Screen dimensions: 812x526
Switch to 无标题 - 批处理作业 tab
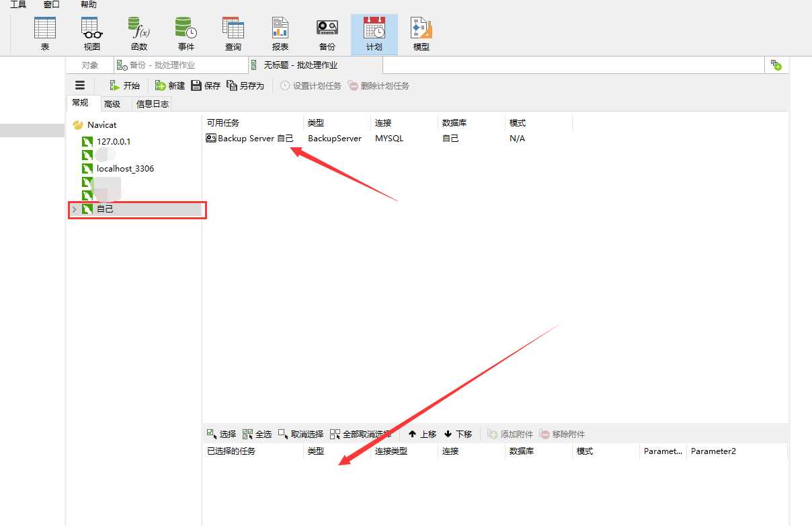tap(315, 65)
